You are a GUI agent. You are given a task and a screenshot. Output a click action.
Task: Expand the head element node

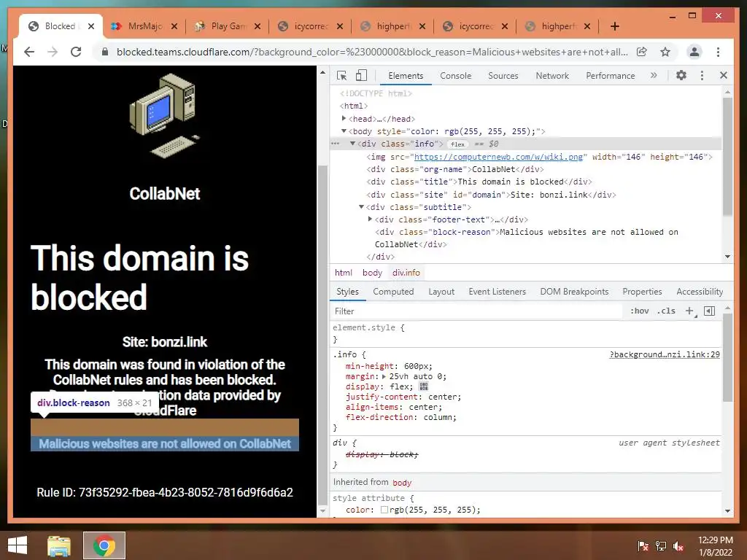[x=344, y=118]
